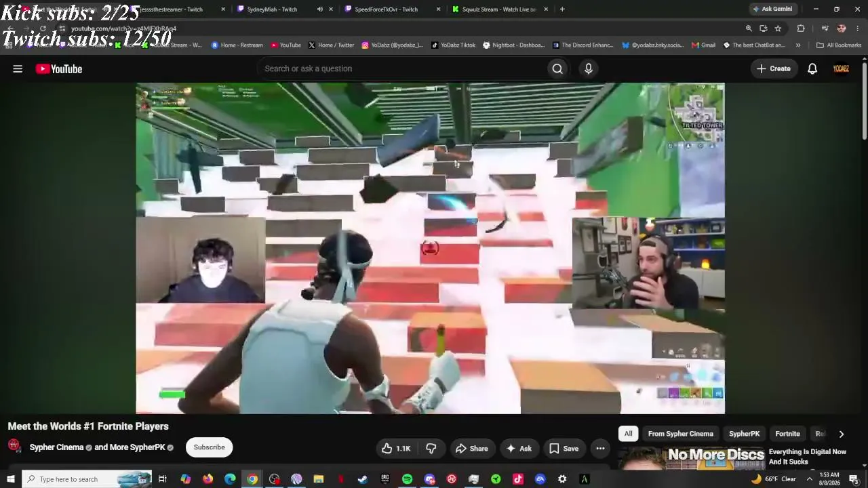Open Spotify from the Windows taskbar
The width and height of the screenshot is (868, 488).
pos(407,479)
